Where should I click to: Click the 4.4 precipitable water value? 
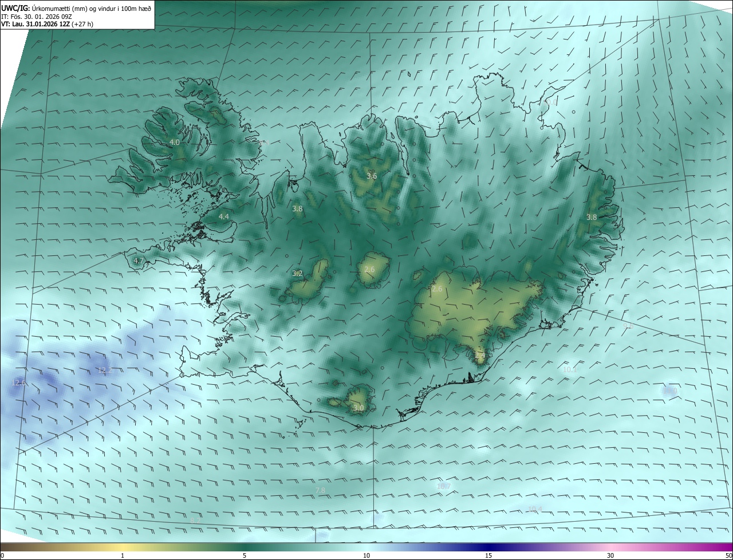(x=224, y=216)
